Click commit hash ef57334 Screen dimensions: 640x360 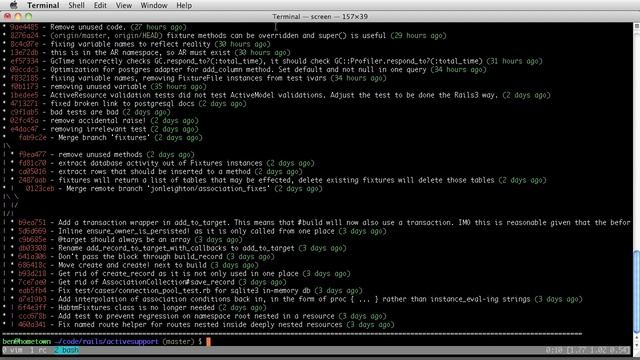pyautogui.click(x=24, y=61)
